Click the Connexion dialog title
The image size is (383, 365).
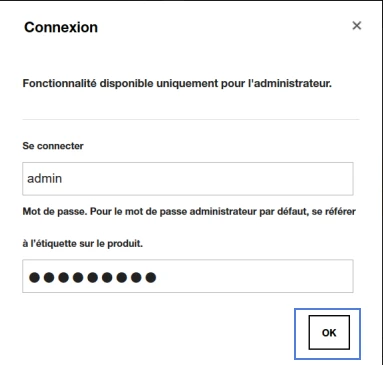(61, 27)
